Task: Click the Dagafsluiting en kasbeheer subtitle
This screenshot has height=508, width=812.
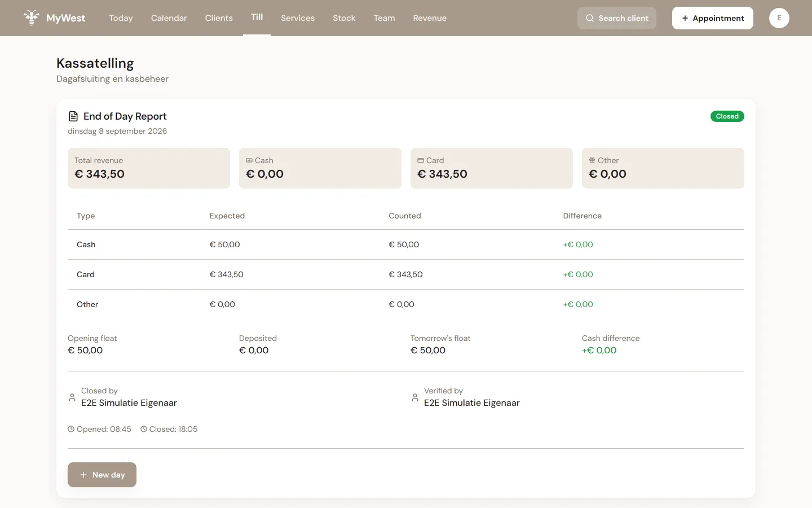Action: click(112, 78)
